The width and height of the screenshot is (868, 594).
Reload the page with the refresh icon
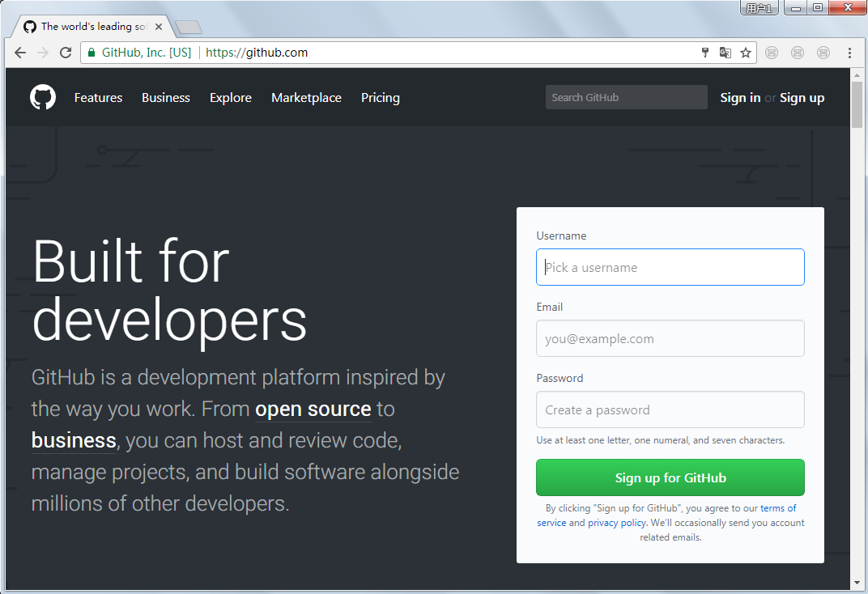click(x=66, y=53)
